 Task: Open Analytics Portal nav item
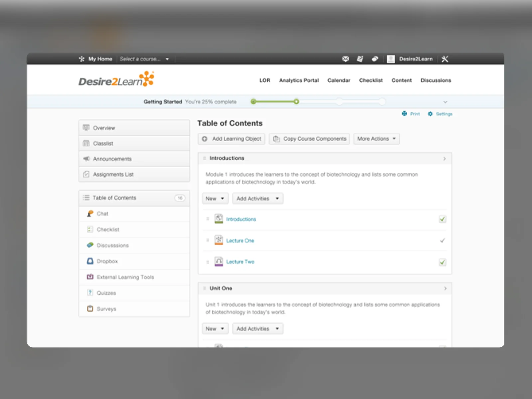tap(299, 80)
